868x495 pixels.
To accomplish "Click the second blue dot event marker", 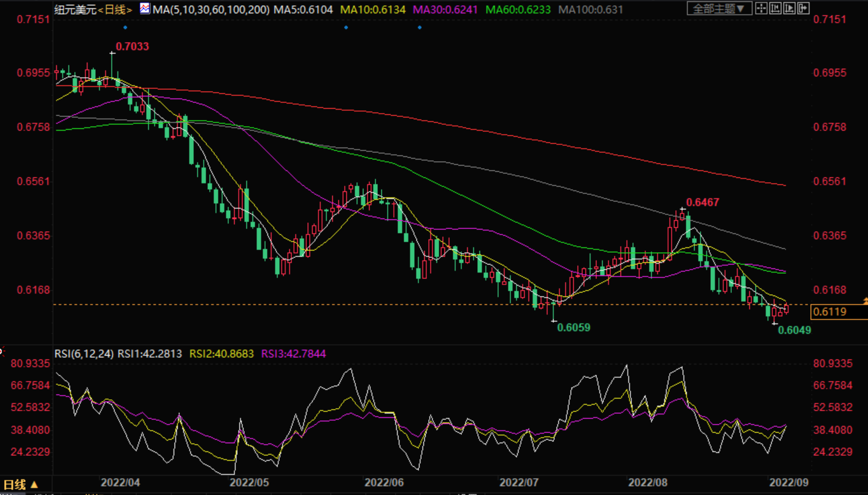I will 346,27.
